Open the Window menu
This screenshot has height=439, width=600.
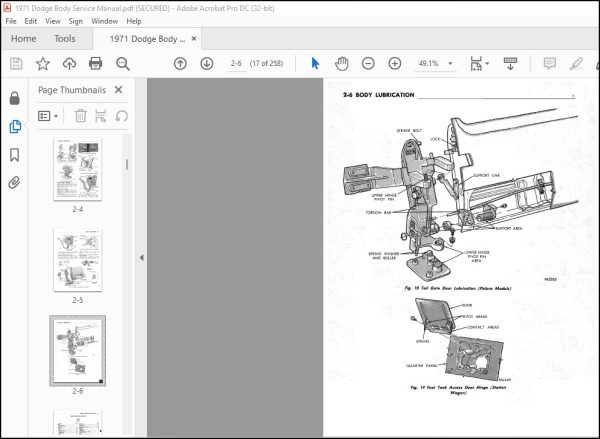pyautogui.click(x=104, y=21)
